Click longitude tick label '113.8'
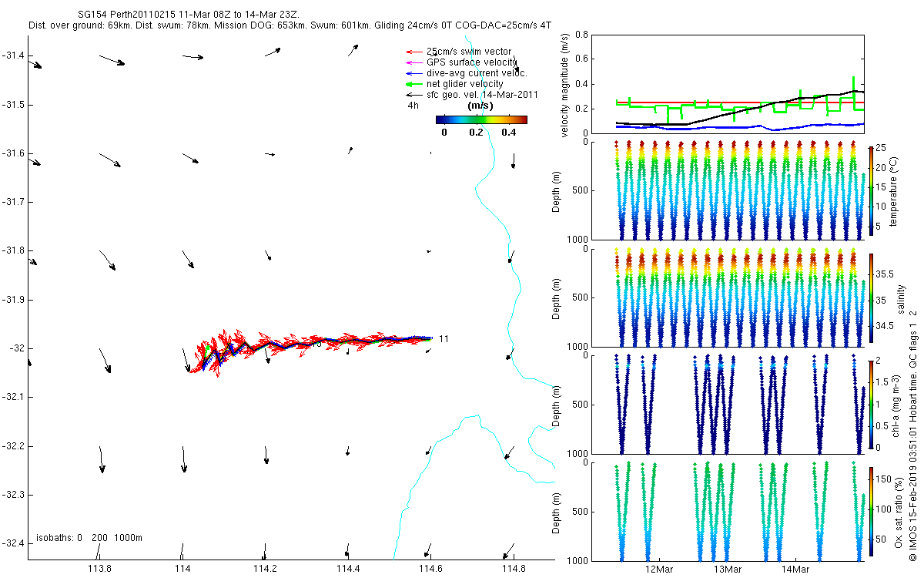The height and width of the screenshot is (578, 924). pos(100,570)
